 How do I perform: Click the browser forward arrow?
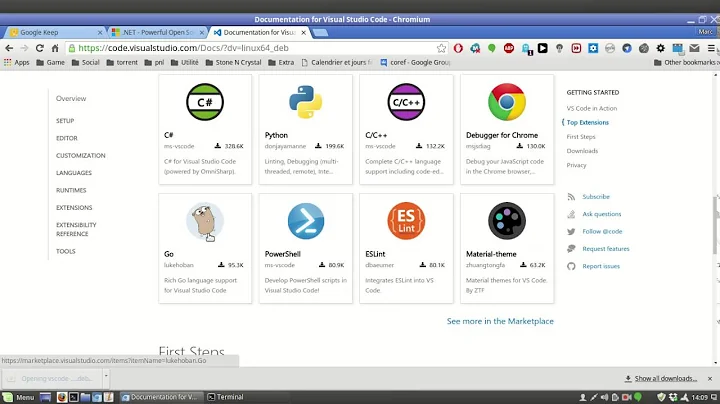point(24,48)
